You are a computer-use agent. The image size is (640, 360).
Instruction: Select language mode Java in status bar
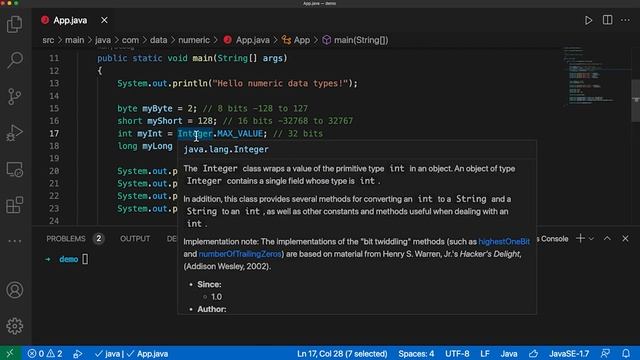point(509,353)
